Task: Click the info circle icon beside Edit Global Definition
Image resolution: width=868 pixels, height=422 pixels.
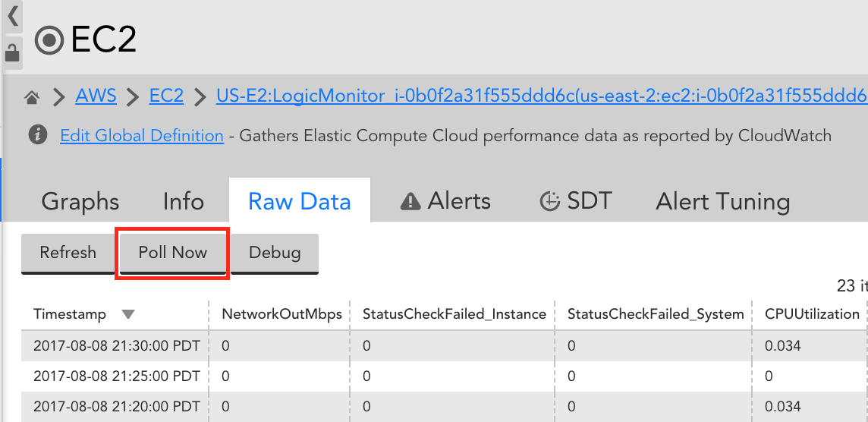Action: (38, 134)
